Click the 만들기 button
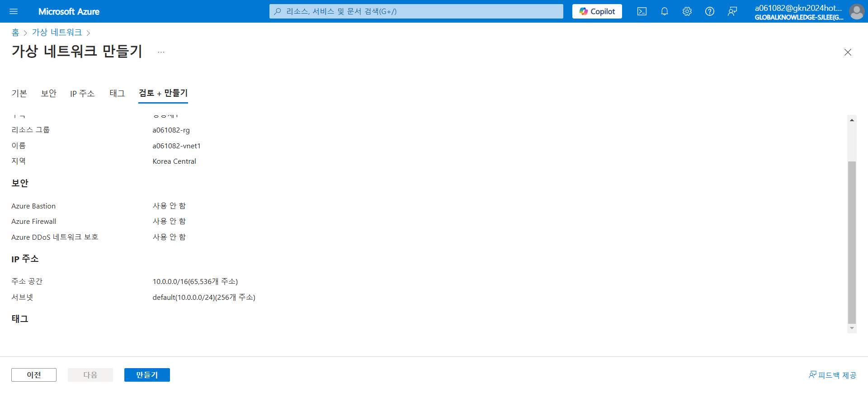 [x=147, y=375]
